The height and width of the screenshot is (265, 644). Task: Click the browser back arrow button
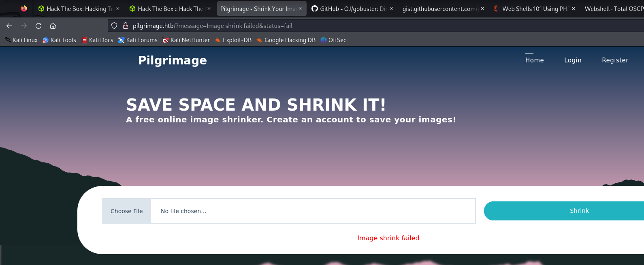tap(9, 26)
